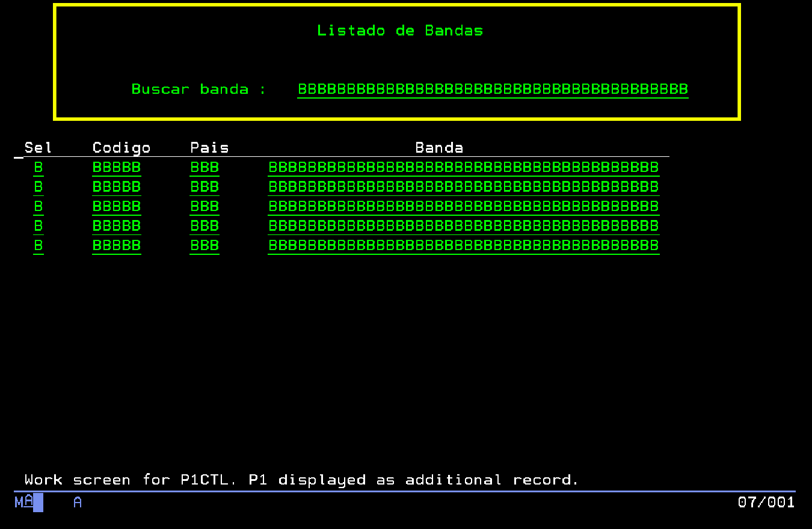Click the Listado de Bandas title

click(400, 31)
